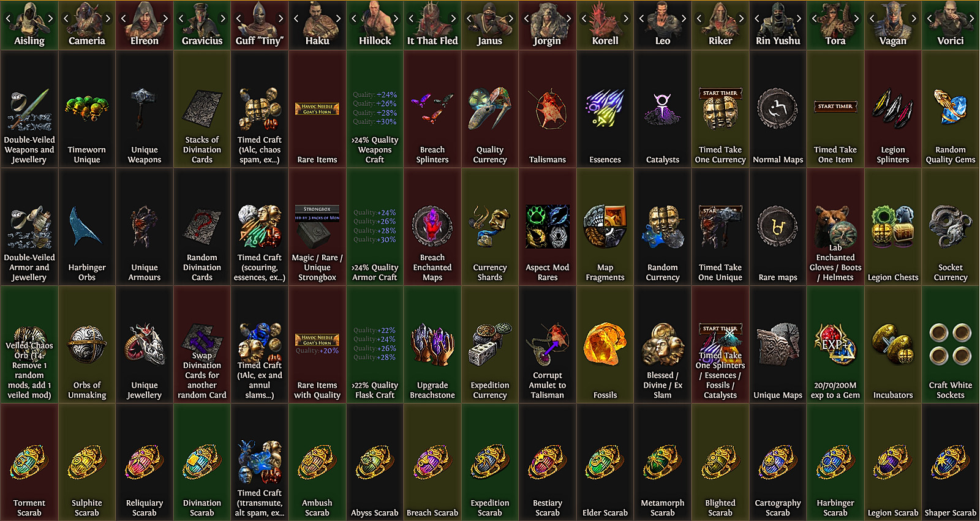The height and width of the screenshot is (521, 980).
Task: Click the Rare Items with Quality cell
Action: 317,344
